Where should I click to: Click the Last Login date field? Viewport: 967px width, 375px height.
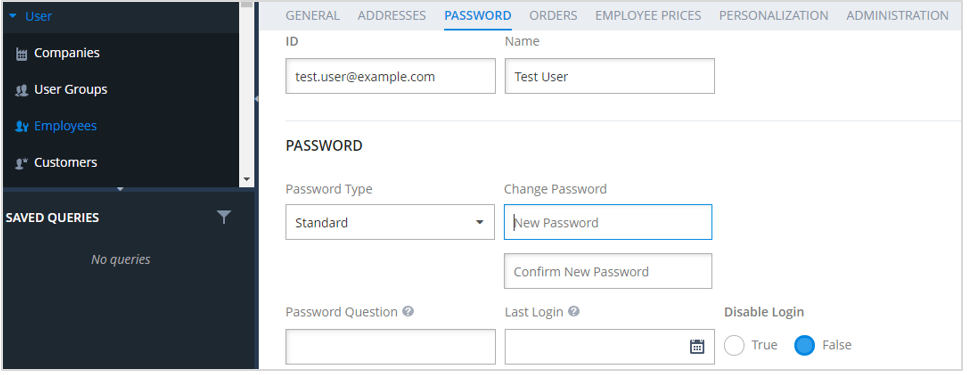tap(610, 347)
